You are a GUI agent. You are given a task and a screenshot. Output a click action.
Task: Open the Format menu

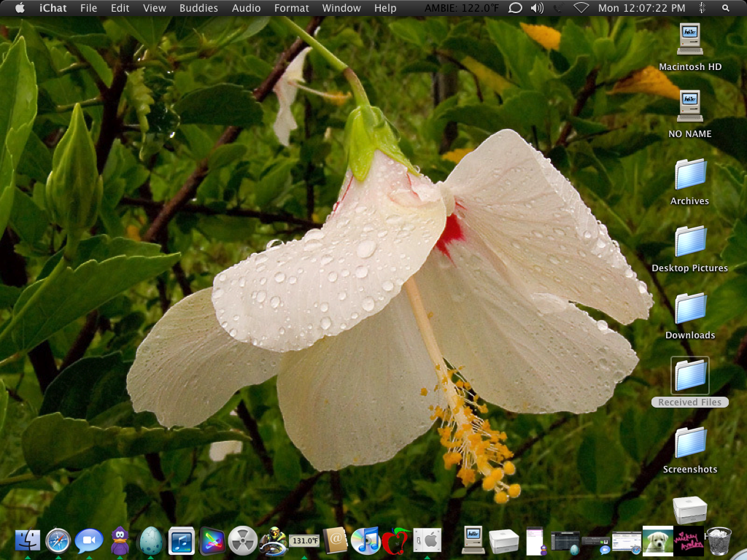coord(292,8)
